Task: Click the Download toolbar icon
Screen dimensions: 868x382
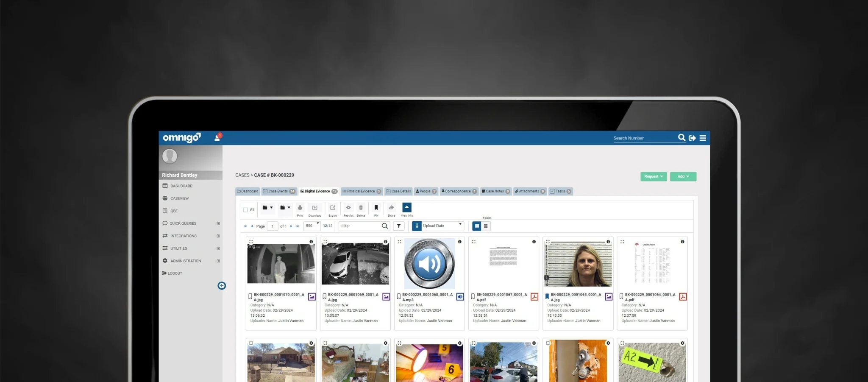Action: coord(315,208)
